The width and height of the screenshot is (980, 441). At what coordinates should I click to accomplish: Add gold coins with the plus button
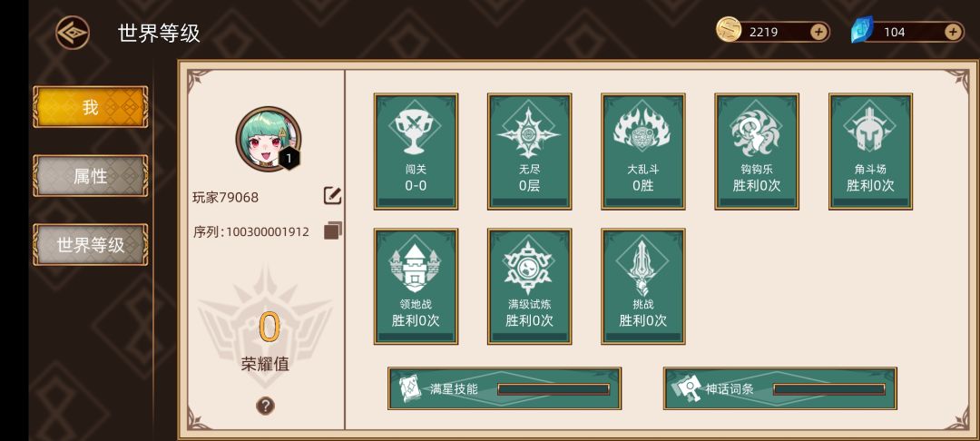818,32
